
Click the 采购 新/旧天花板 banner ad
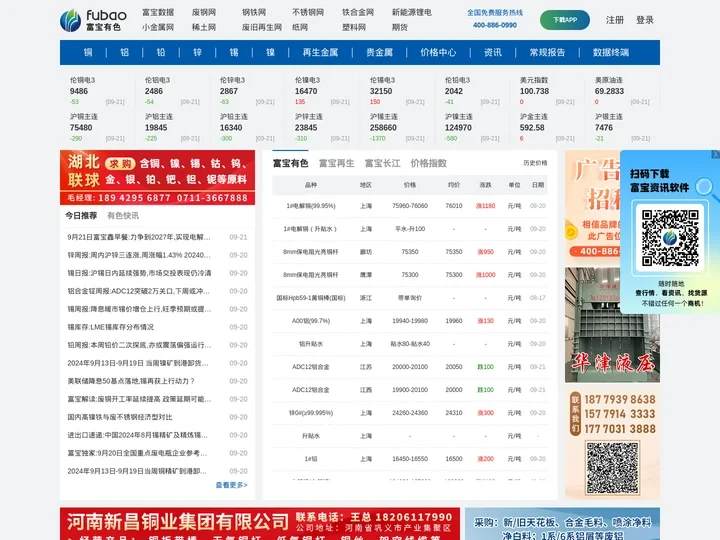coord(562,523)
